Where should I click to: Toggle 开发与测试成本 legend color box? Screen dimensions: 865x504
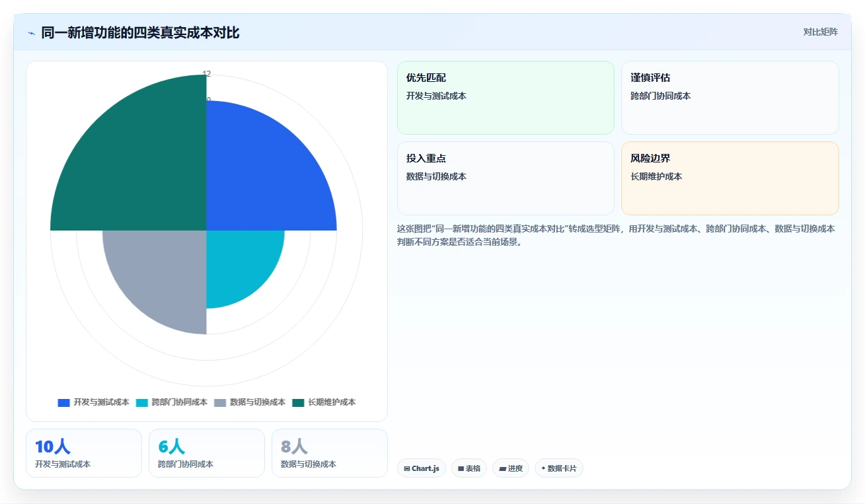(x=63, y=402)
